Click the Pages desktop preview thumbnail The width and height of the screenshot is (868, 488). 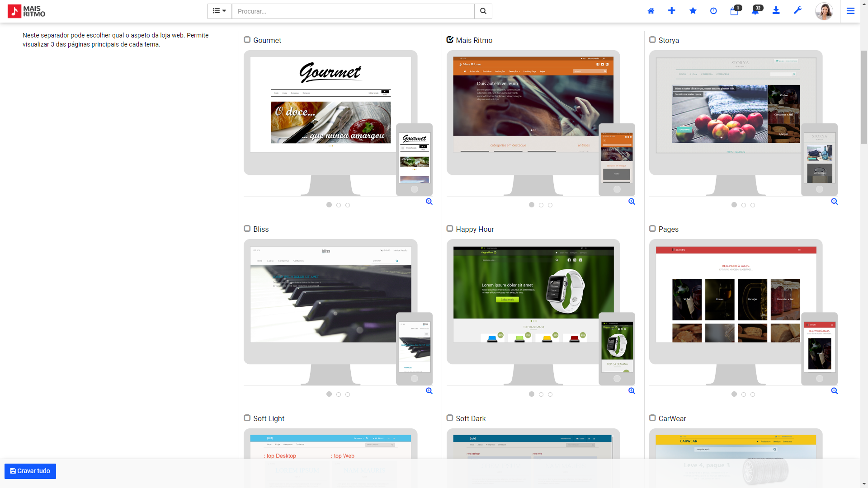pos(736,294)
